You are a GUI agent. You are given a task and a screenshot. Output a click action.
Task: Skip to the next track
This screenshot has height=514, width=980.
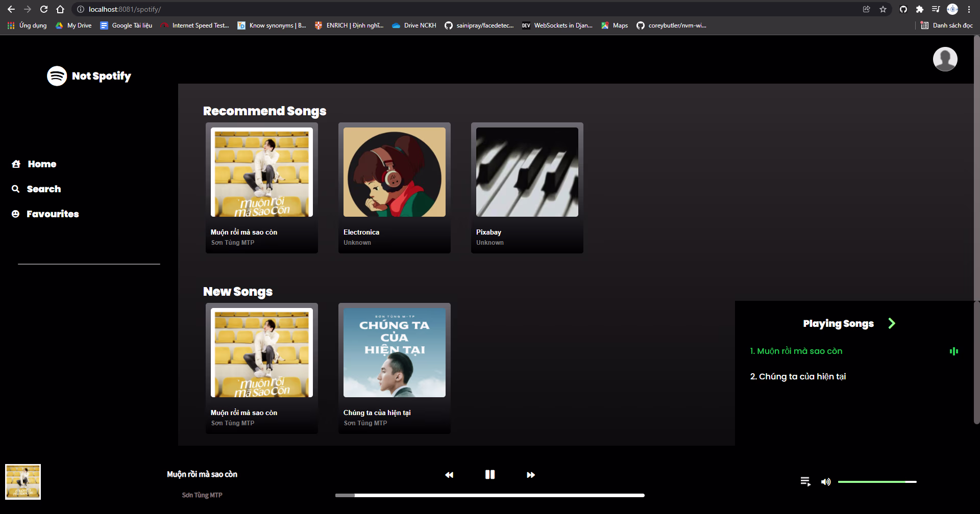tap(531, 475)
